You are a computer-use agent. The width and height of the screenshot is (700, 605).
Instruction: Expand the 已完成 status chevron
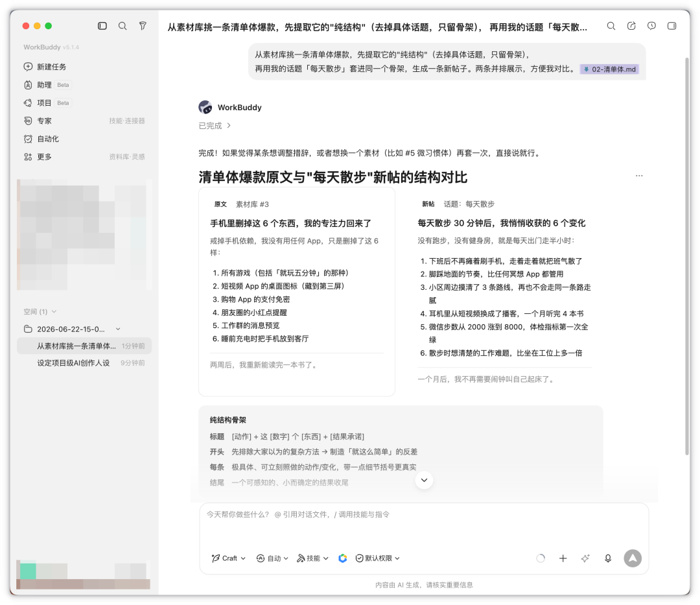pos(229,125)
